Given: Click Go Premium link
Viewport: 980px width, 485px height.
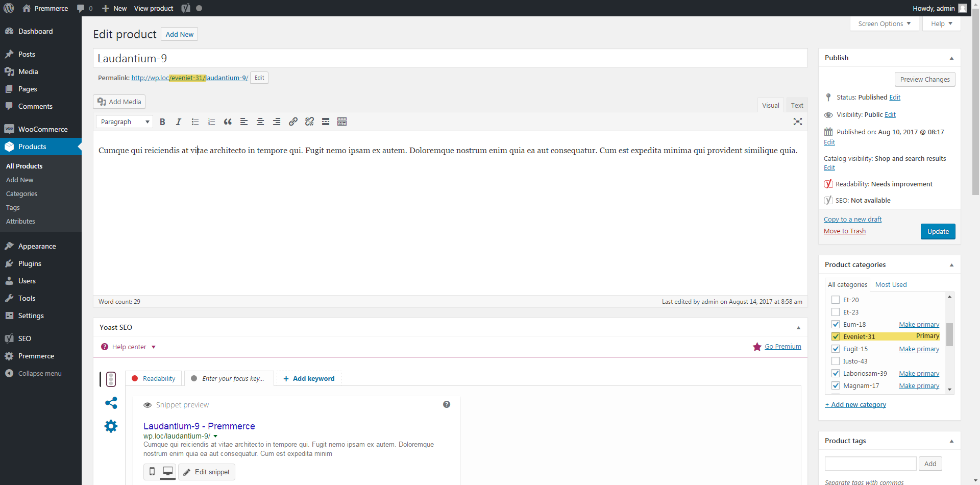Looking at the screenshot, I should pyautogui.click(x=782, y=346).
